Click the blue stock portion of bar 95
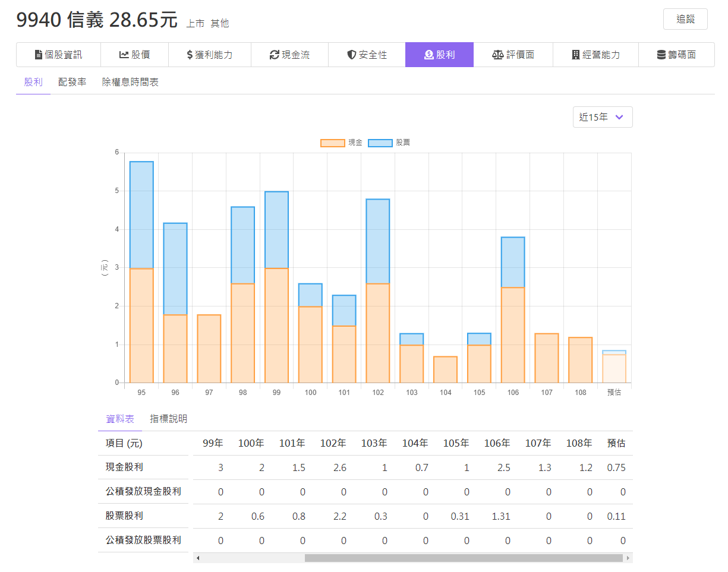 [141, 215]
